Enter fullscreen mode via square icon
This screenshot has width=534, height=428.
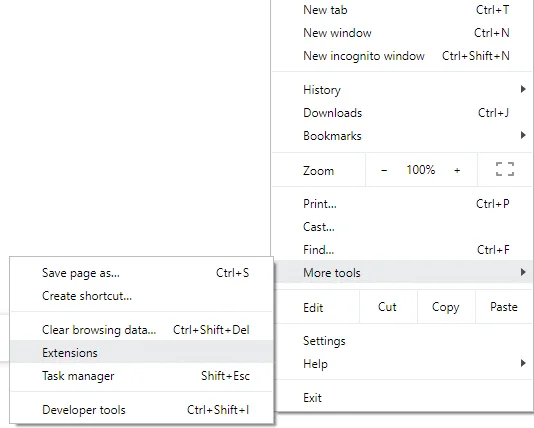505,169
